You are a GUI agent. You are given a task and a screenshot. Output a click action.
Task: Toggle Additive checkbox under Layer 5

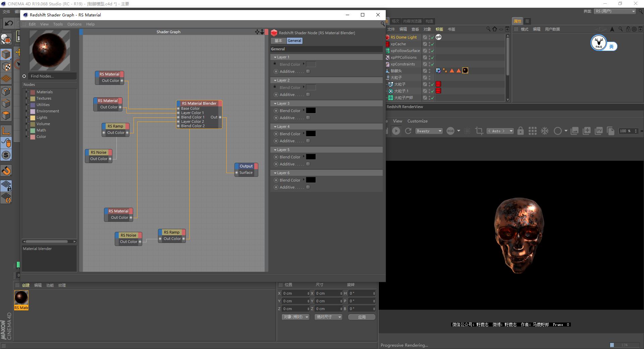tap(308, 164)
